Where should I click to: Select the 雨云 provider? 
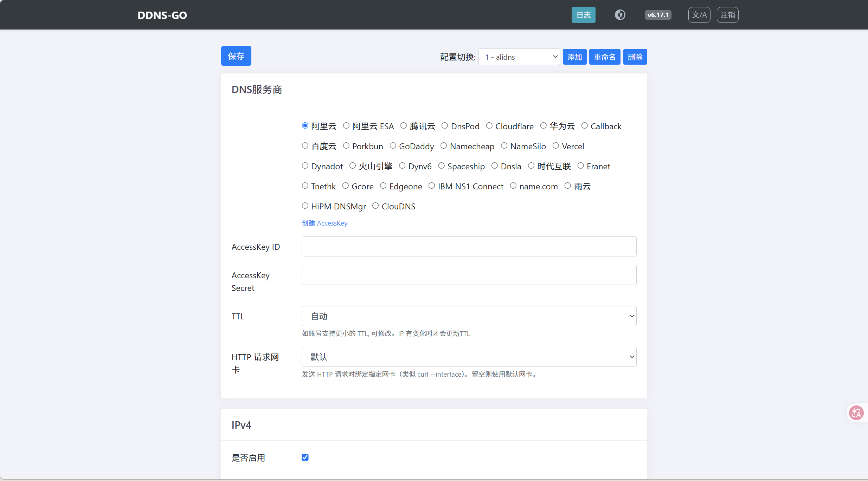[568, 186]
